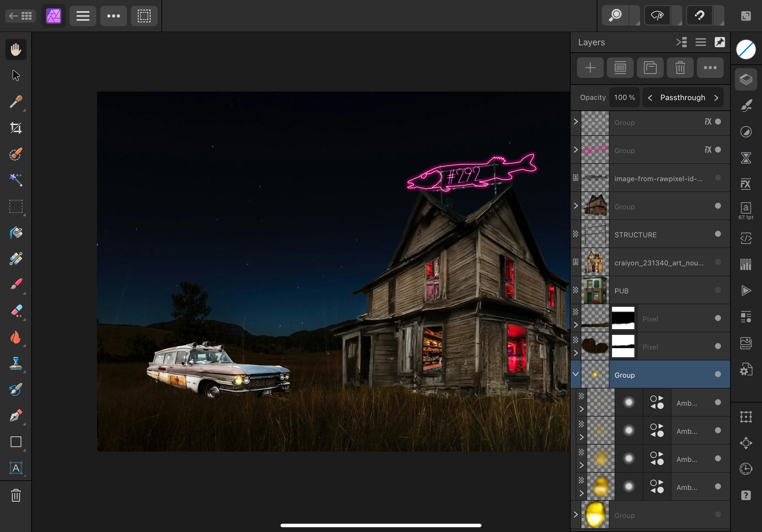Image resolution: width=762 pixels, height=532 pixels.
Task: Expand the pink neon Group layer
Action: [576, 150]
